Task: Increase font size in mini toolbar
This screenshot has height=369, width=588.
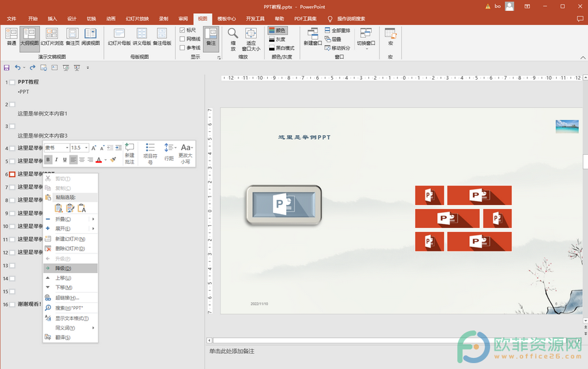Action: (x=93, y=148)
